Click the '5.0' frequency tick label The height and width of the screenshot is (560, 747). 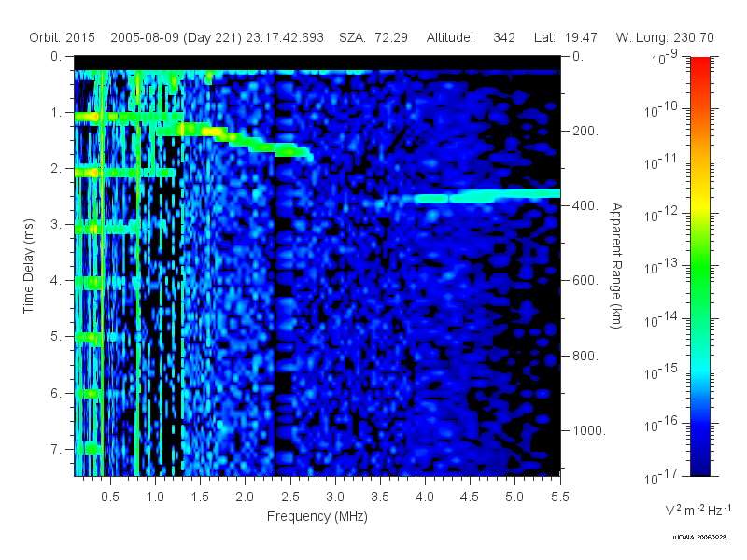[x=514, y=497]
